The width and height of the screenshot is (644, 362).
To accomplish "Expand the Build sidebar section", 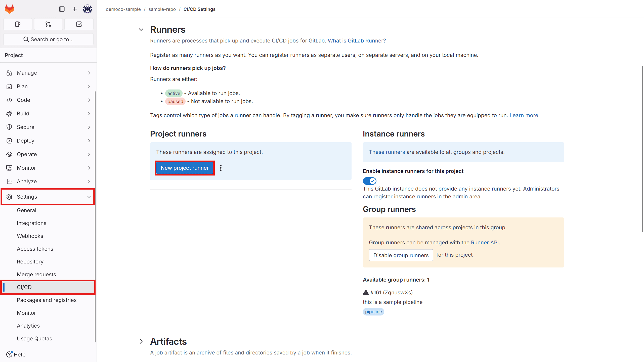I will click(x=48, y=114).
